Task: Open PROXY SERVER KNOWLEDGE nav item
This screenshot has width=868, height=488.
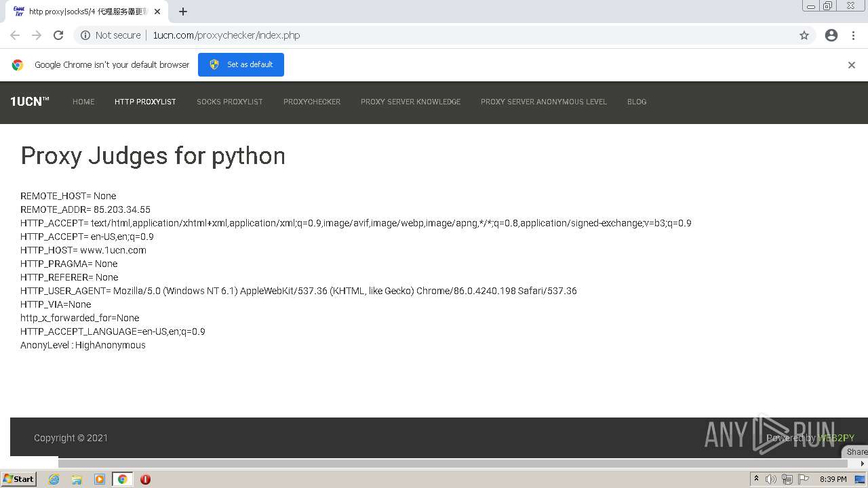Action: (410, 102)
